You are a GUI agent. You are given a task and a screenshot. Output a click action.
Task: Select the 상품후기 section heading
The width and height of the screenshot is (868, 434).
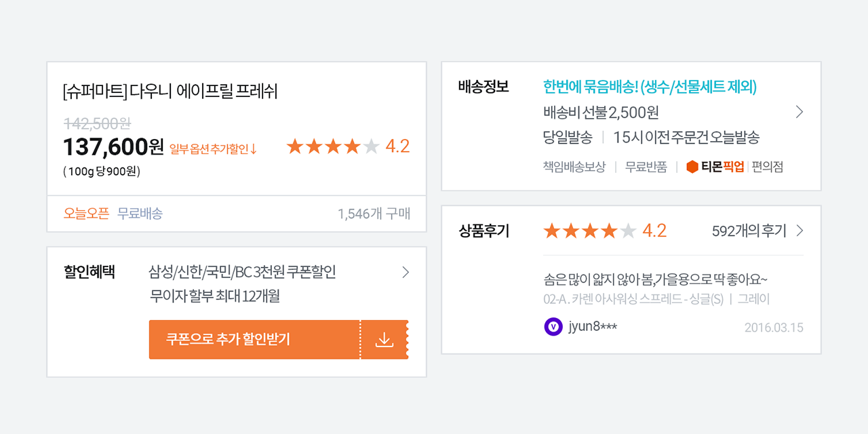coord(484,231)
